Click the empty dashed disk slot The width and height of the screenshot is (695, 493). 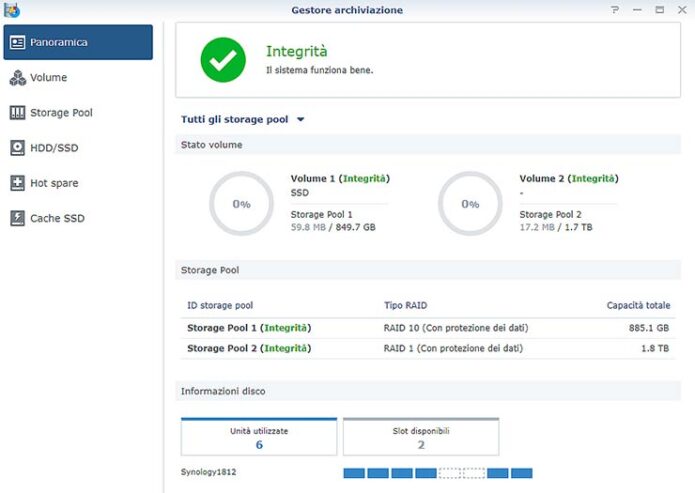[x=450, y=473]
